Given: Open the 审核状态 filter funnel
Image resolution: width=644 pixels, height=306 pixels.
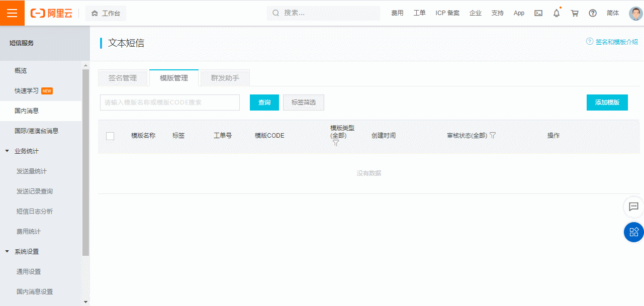Looking at the screenshot, I should click(493, 135).
